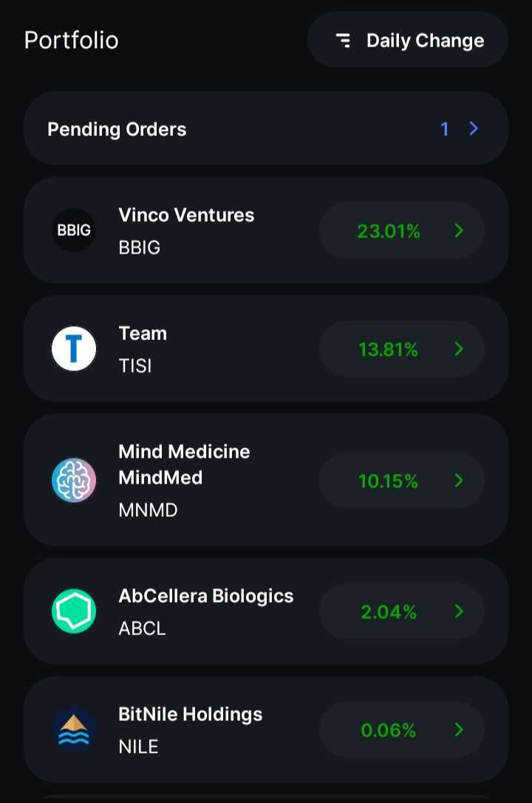Tap the Team TISI logo icon

[74, 348]
